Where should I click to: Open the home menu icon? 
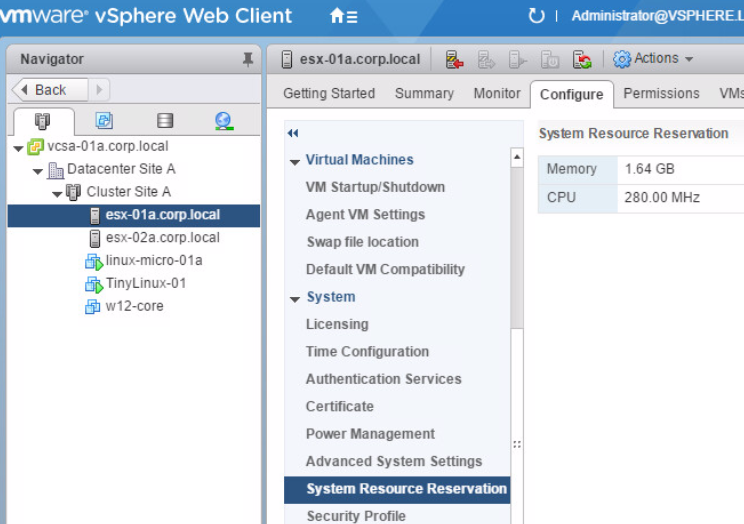[343, 17]
